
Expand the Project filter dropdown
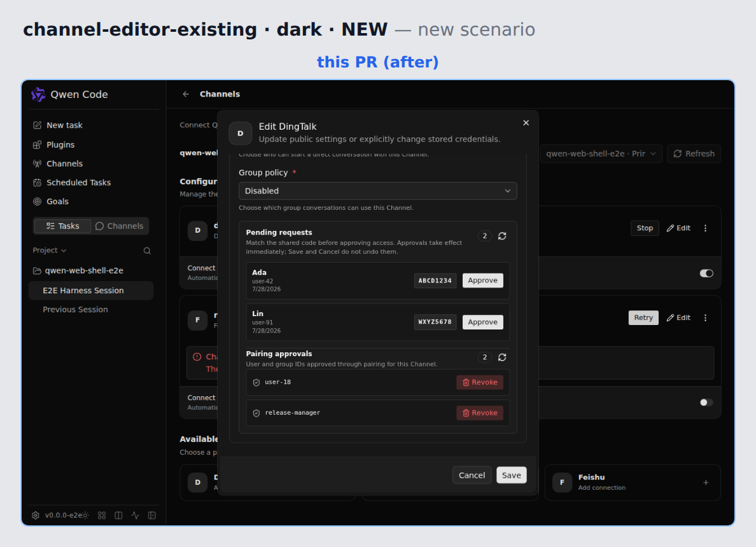coord(50,251)
